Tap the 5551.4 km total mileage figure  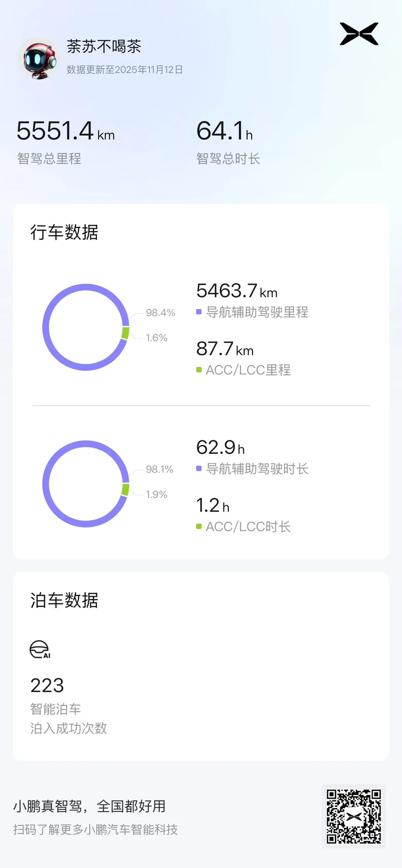coord(65,131)
